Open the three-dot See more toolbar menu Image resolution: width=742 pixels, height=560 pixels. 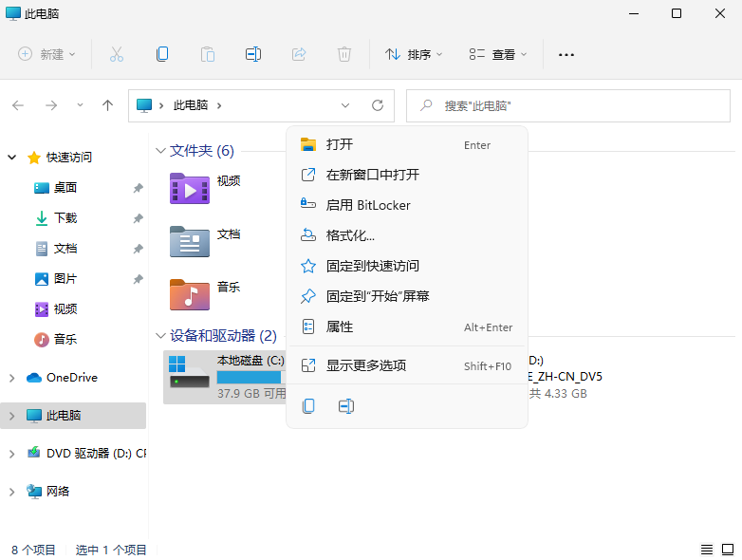(566, 55)
